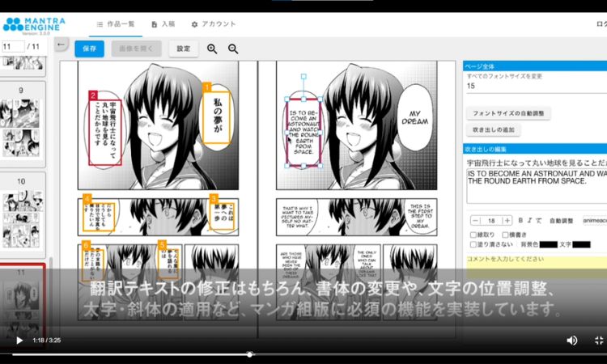Click 自動調整 next to format icons
607x364 pixels.
point(561,221)
